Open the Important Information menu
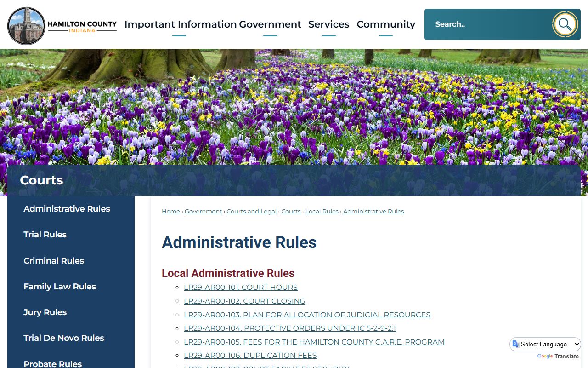This screenshot has height=368, width=588. click(x=181, y=24)
